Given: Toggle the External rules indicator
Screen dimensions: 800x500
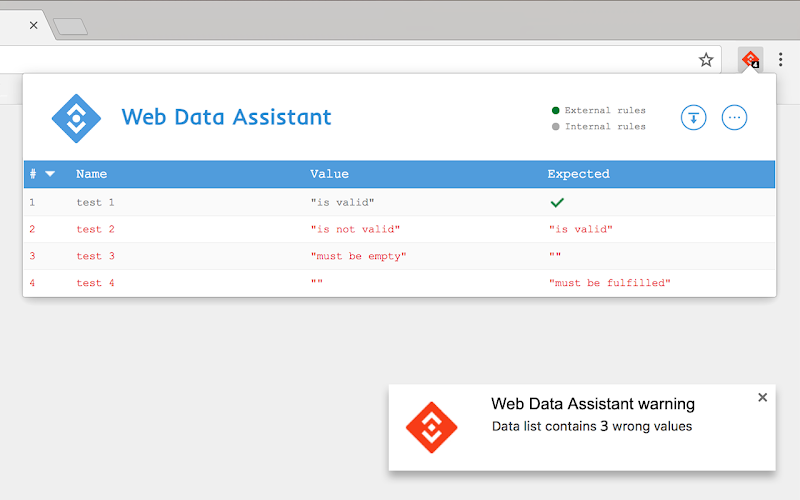Looking at the screenshot, I should pos(598,110).
